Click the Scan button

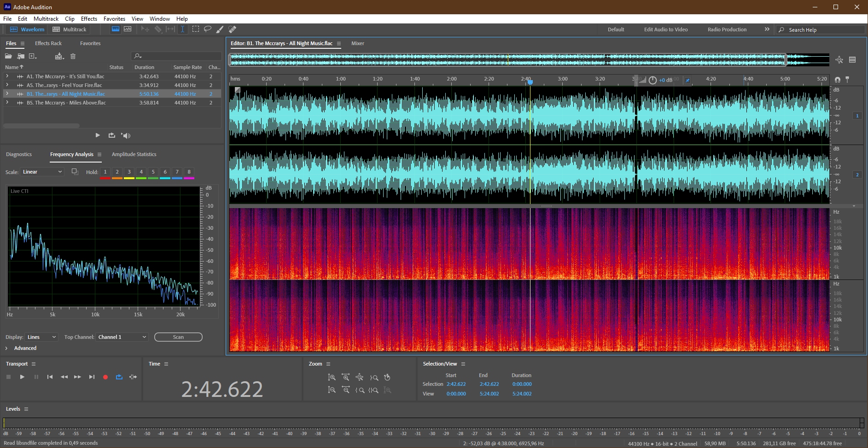[x=178, y=337]
